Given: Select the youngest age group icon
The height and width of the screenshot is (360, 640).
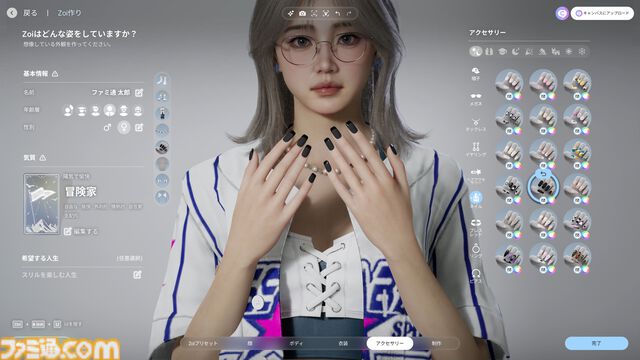Looking at the screenshot, I should tap(68, 110).
